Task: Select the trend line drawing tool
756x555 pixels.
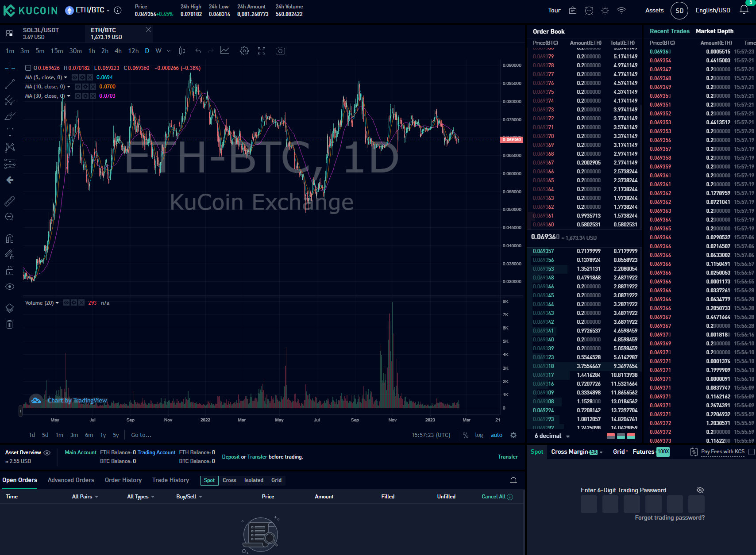Action: (10, 84)
